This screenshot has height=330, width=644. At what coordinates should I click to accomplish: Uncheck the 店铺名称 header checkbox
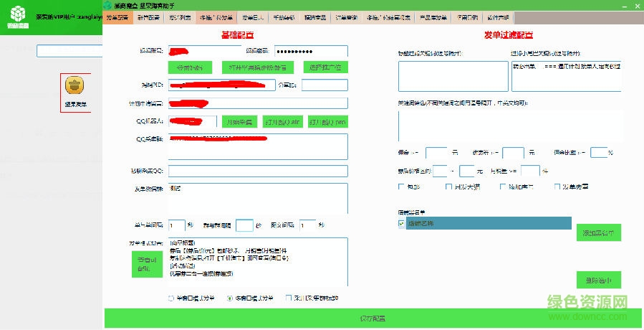coord(401,223)
